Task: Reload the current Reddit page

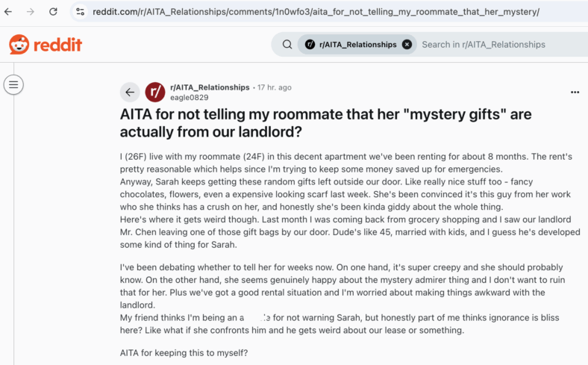Action: [x=53, y=12]
